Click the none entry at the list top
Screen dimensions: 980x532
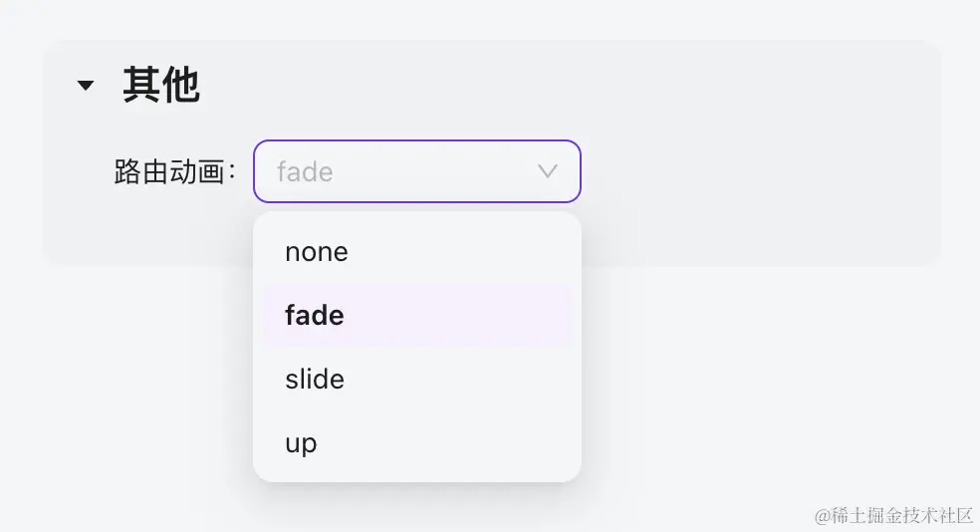(x=317, y=252)
